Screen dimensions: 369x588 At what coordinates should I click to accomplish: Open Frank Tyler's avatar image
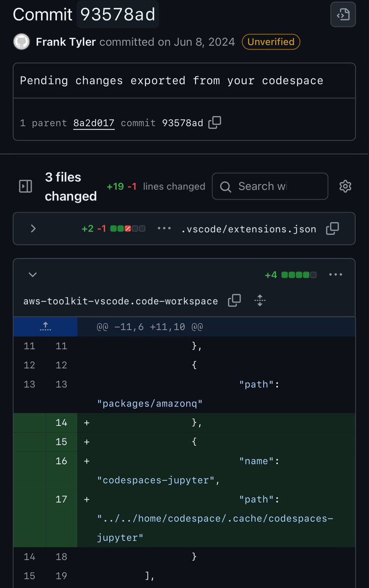click(x=22, y=42)
